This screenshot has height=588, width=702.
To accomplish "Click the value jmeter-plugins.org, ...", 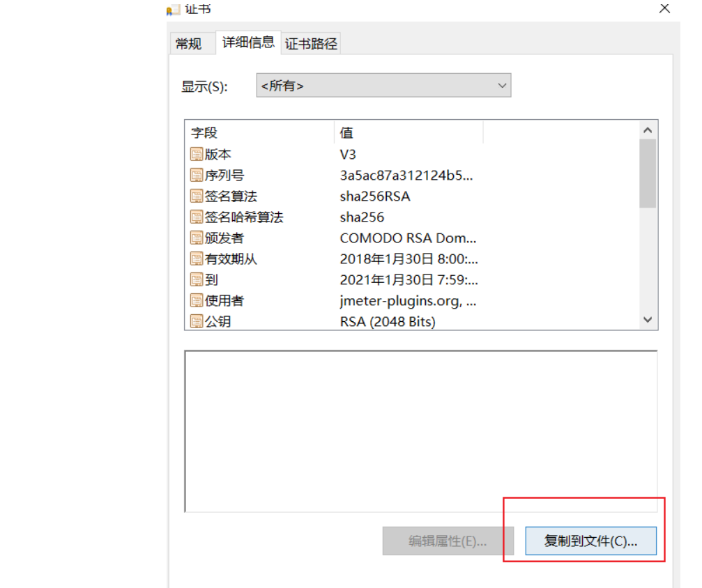I will tap(408, 301).
